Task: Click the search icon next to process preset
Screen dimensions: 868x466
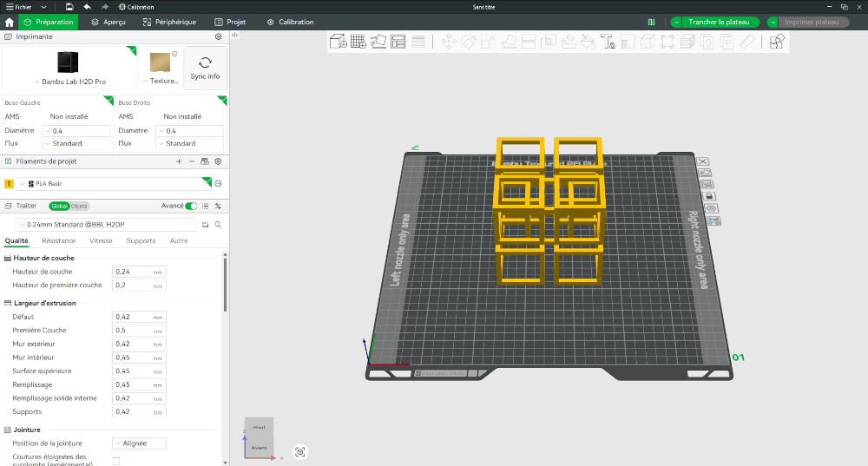Action: [218, 225]
